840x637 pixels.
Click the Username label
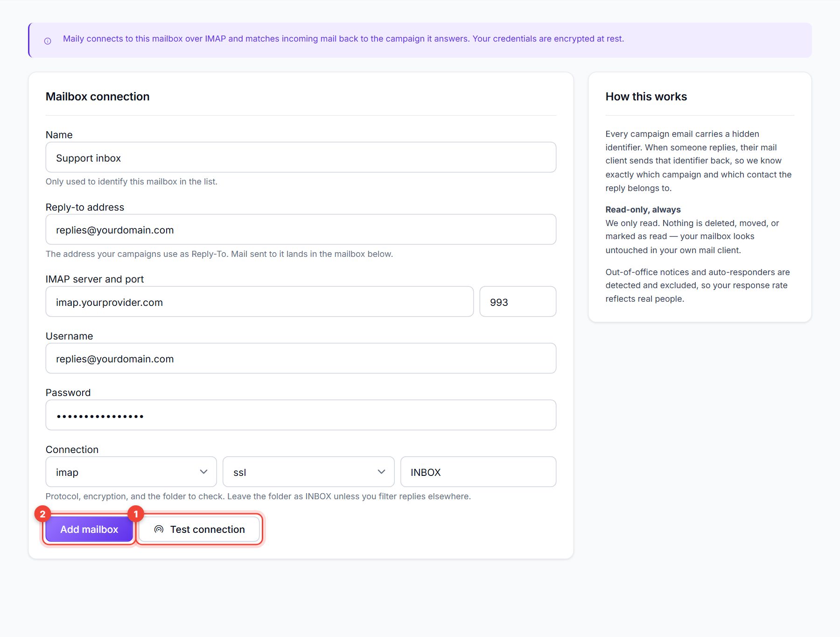click(70, 336)
